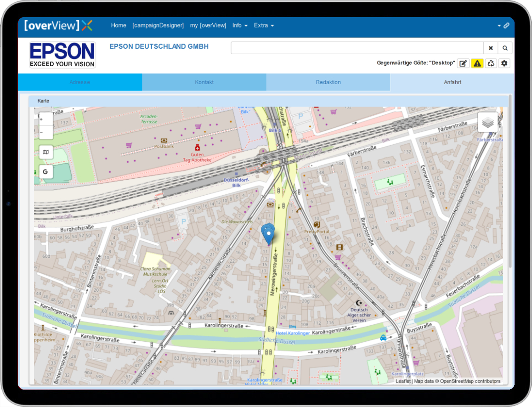This screenshot has width=532, height=407.
Task: Click the Clara Schumann Musikschule label
Action: [x=155, y=271]
